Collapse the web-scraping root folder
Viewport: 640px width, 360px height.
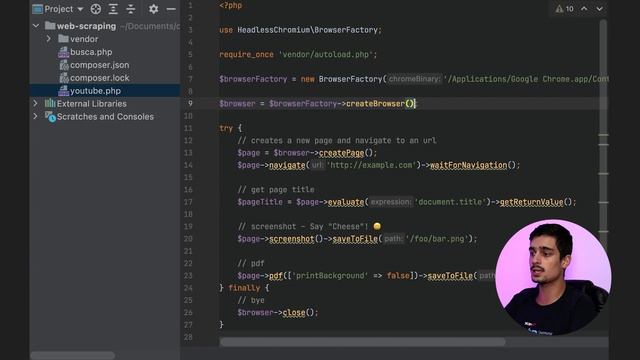coord(36,26)
